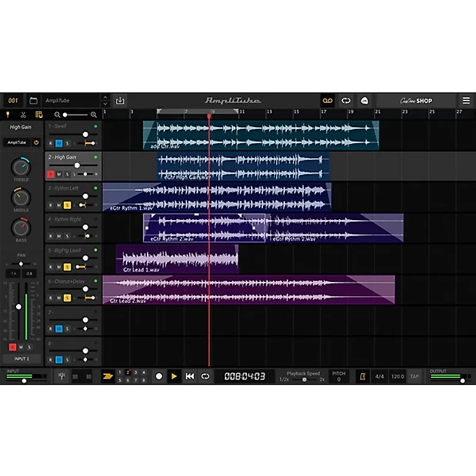
Task: Click the cloud icon near Custom Shop
Action: click(x=365, y=100)
